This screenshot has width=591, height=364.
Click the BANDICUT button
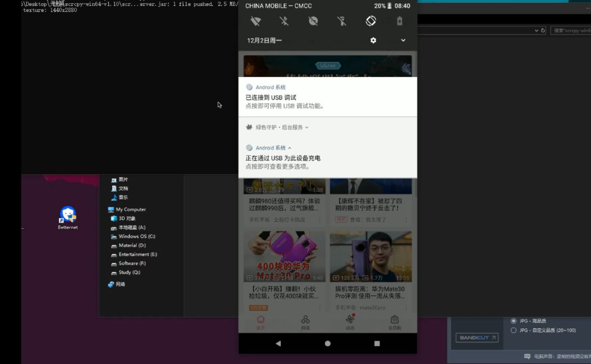tap(477, 338)
